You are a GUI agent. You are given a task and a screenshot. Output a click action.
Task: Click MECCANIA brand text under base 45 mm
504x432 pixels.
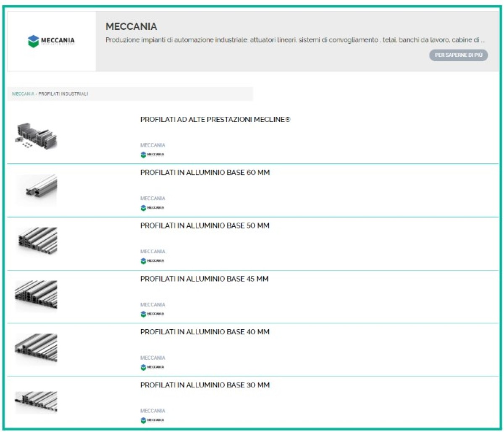[x=153, y=304]
